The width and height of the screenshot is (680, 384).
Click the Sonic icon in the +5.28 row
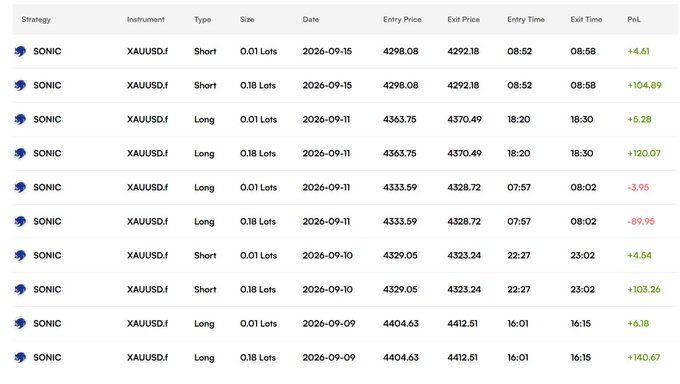point(20,119)
